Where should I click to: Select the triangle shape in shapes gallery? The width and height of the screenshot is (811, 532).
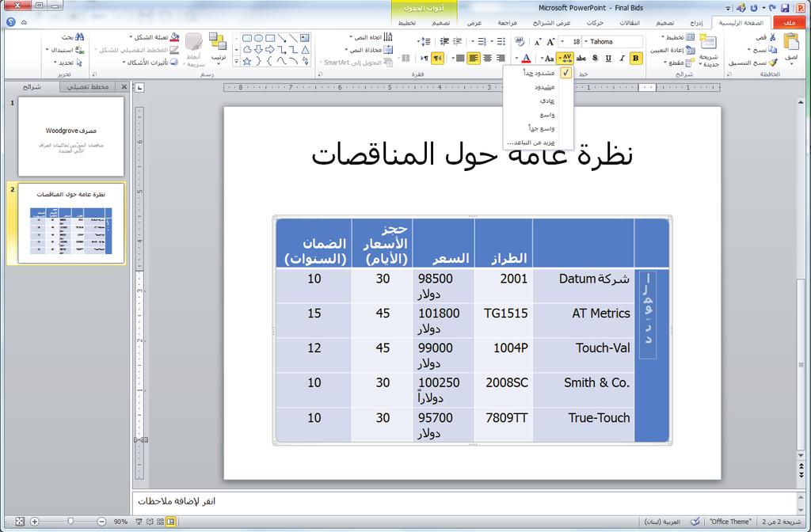[x=305, y=50]
